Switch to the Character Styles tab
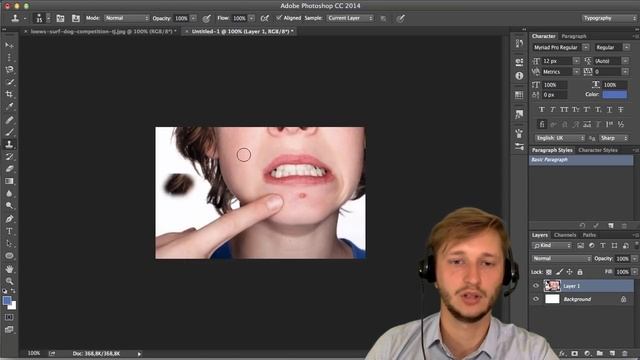This screenshot has width=640, height=360. tap(598, 150)
